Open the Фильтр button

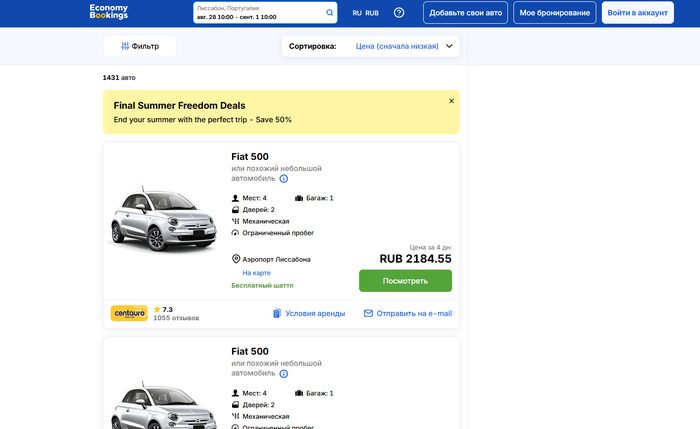click(x=140, y=46)
